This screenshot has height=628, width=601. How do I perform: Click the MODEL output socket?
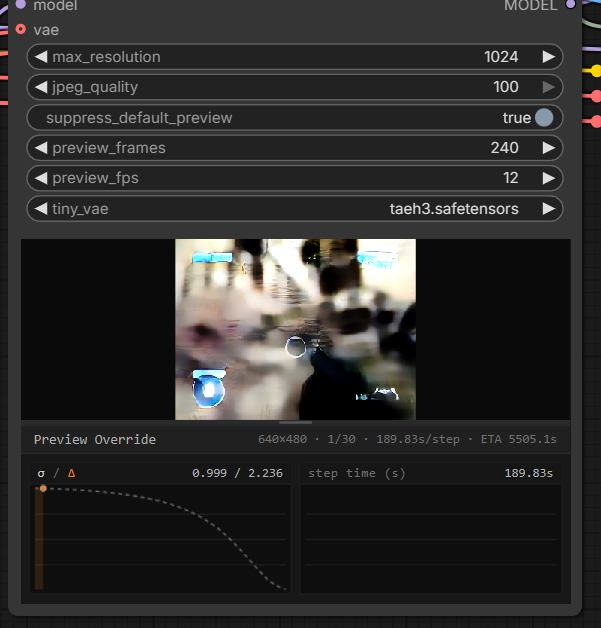pyautogui.click(x=570, y=4)
